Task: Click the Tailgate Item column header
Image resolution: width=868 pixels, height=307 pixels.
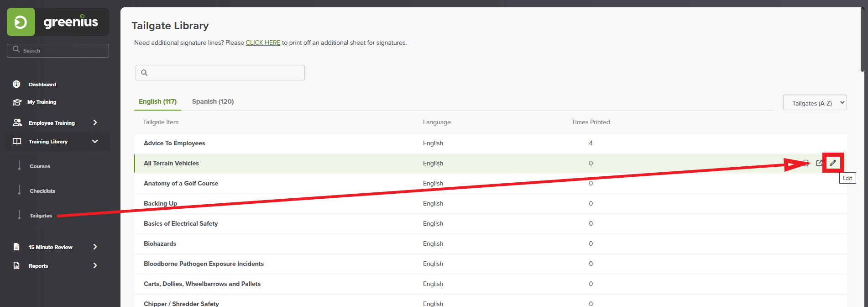Action: (161, 122)
